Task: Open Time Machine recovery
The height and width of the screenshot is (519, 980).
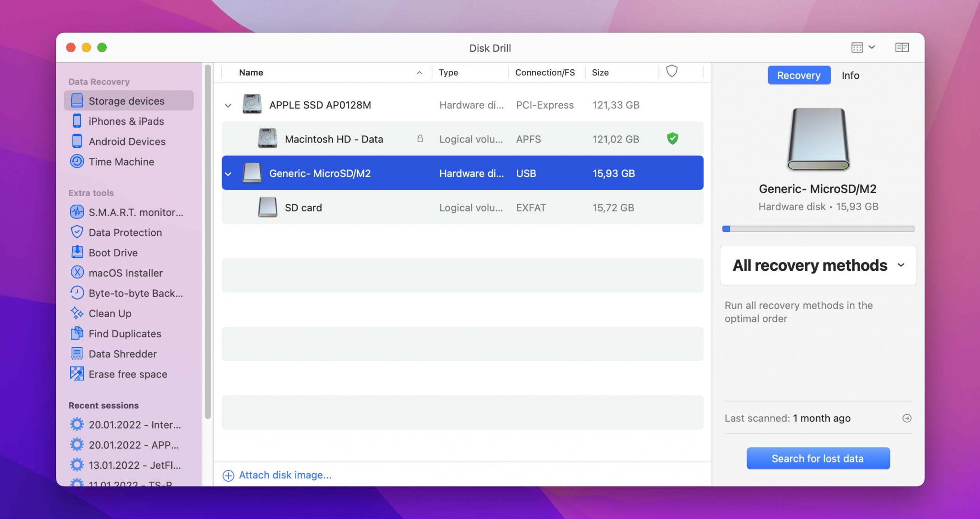Action: tap(112, 162)
